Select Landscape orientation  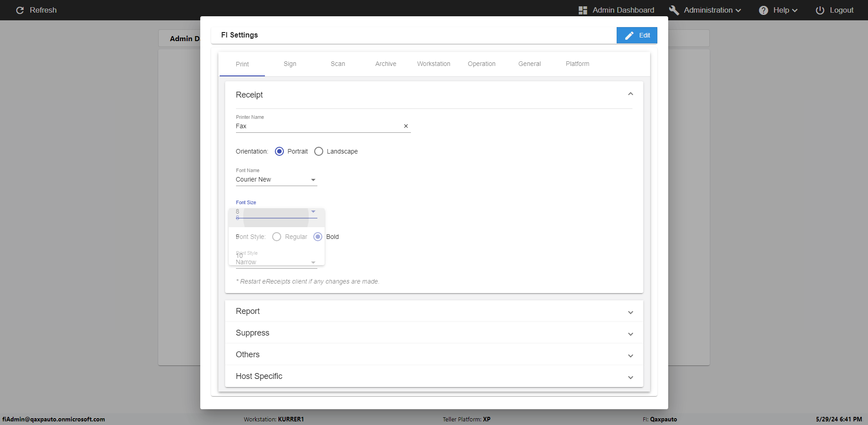point(319,151)
